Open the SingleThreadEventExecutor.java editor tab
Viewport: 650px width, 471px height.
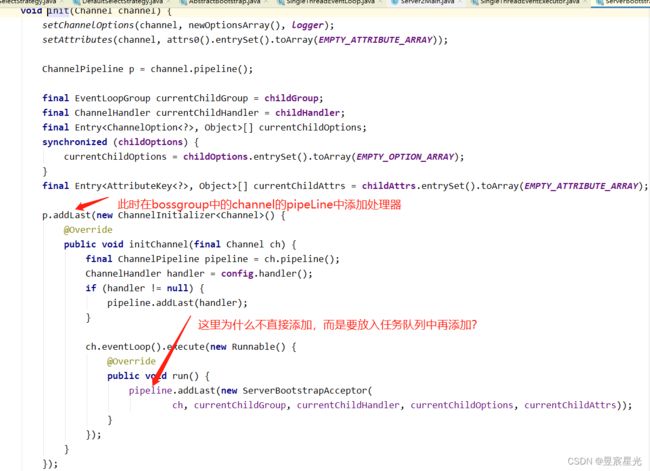tap(529, 2)
